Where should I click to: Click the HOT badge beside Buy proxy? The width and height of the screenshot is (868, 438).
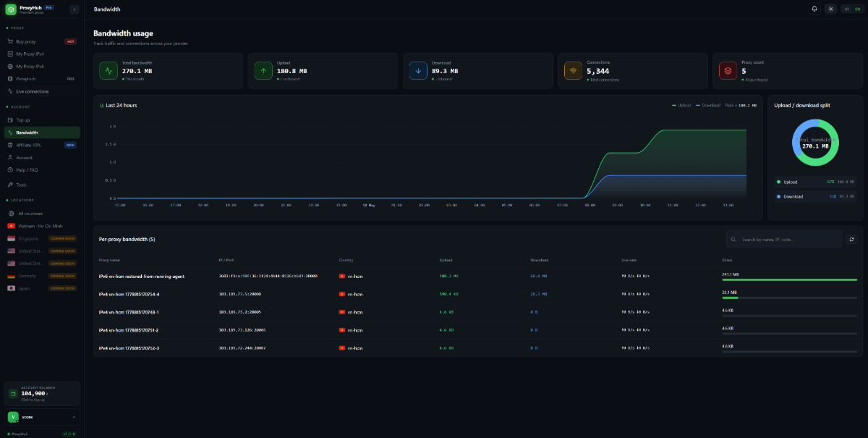(x=71, y=41)
